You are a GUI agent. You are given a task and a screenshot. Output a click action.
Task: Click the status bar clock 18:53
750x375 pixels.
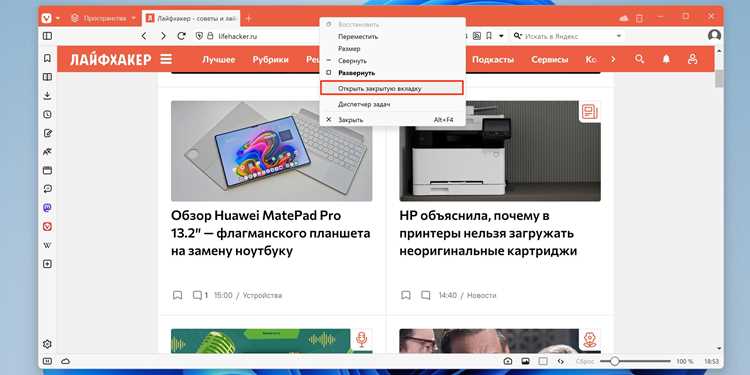pos(711,361)
